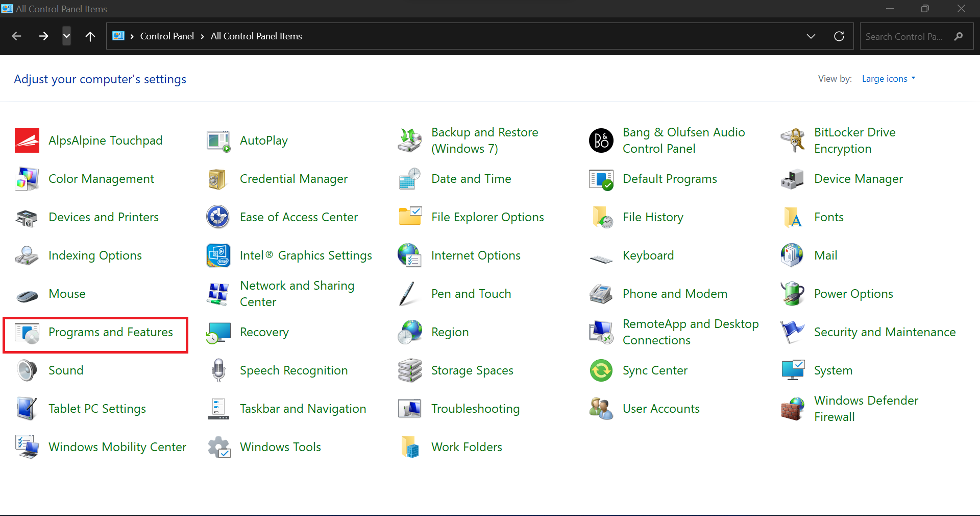980x516 pixels.
Task: Click the Intel Graphics Settings icon
Action: pos(218,255)
